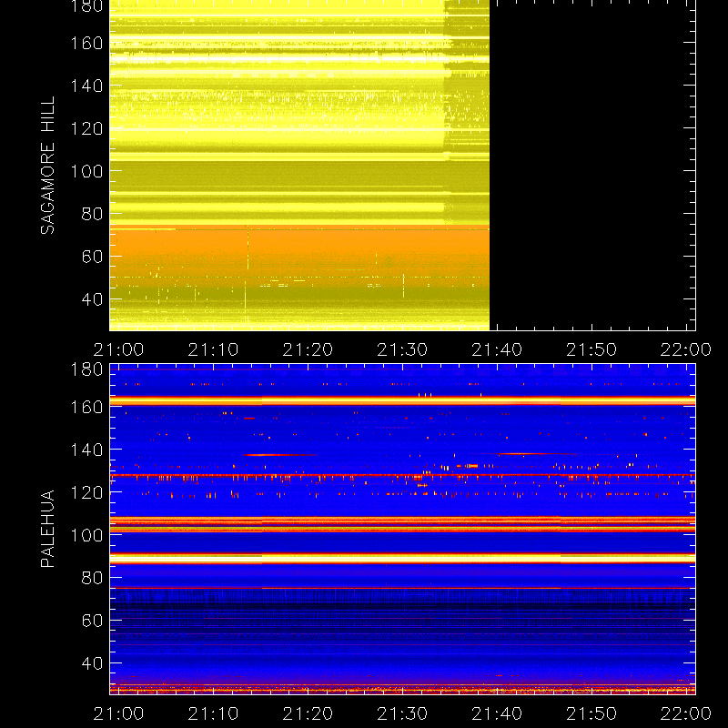Select 21:50 time label below Sagamore Hill plot
The height and width of the screenshot is (728, 728).
point(591,349)
